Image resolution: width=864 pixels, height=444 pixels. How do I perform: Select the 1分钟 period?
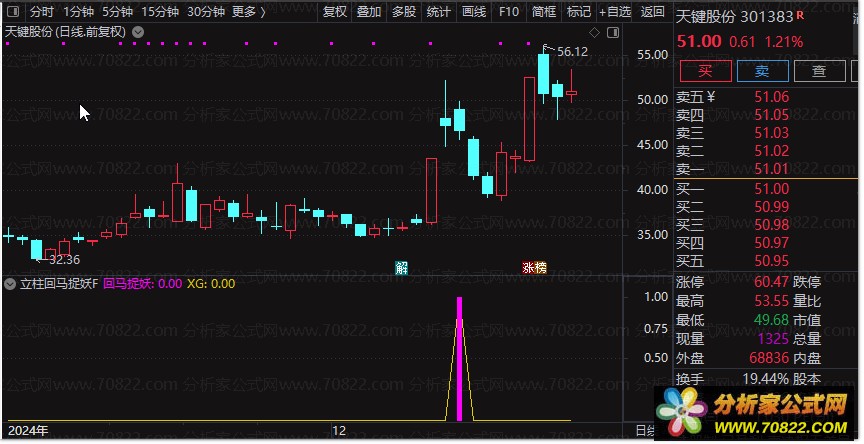tap(78, 12)
